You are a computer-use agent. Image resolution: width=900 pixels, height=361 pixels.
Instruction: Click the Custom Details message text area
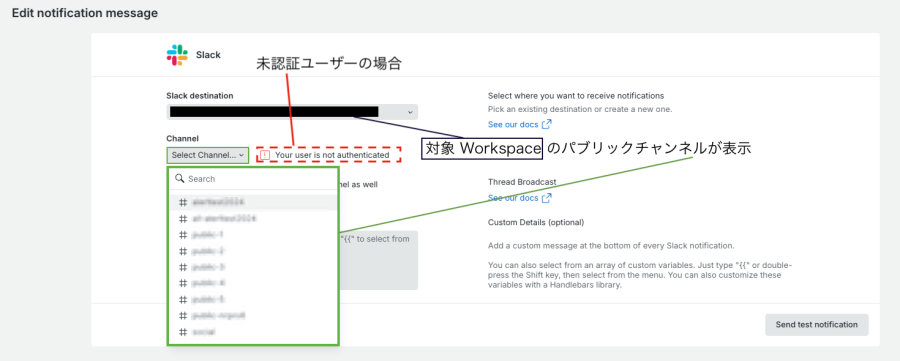click(x=379, y=261)
